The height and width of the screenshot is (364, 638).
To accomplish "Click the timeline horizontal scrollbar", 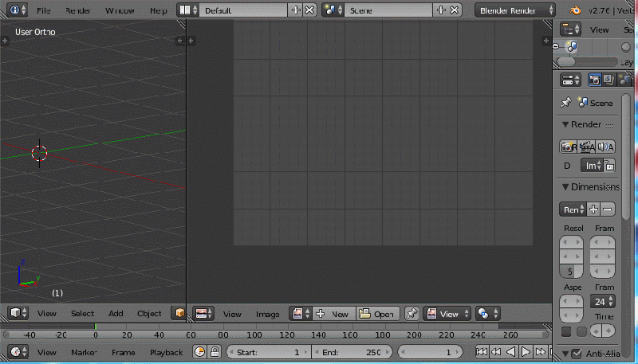I will tap(276, 335).
